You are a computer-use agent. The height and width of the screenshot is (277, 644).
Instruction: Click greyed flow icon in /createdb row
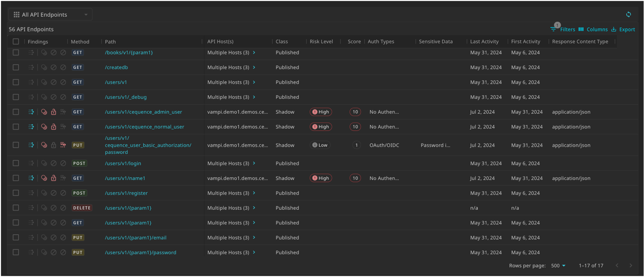(x=31, y=67)
